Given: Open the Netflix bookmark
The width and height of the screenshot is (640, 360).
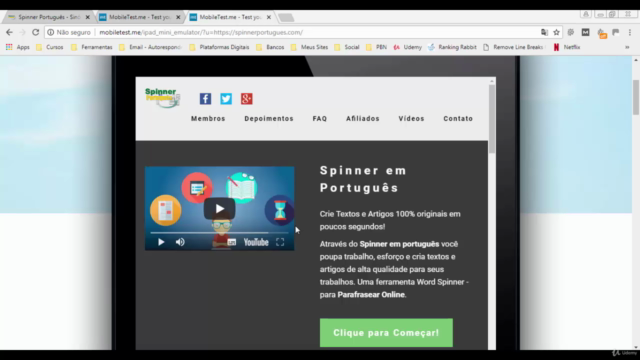Looking at the screenshot, I should [567, 47].
